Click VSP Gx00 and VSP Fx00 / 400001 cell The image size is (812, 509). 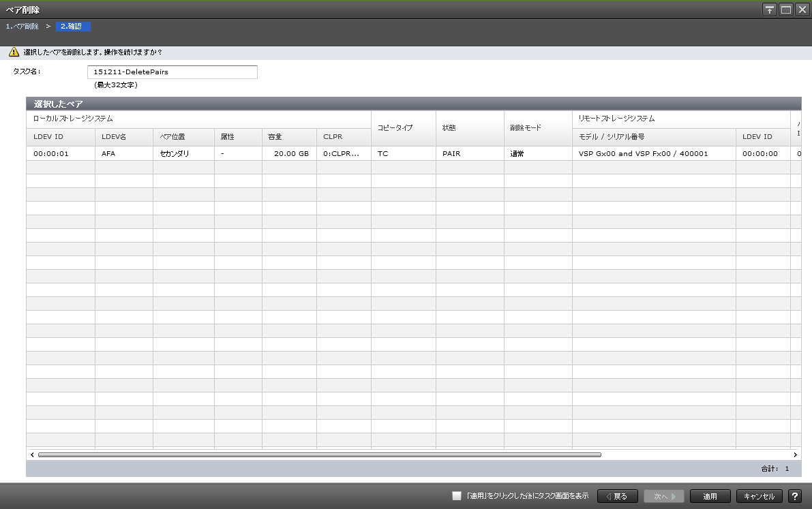(654, 153)
